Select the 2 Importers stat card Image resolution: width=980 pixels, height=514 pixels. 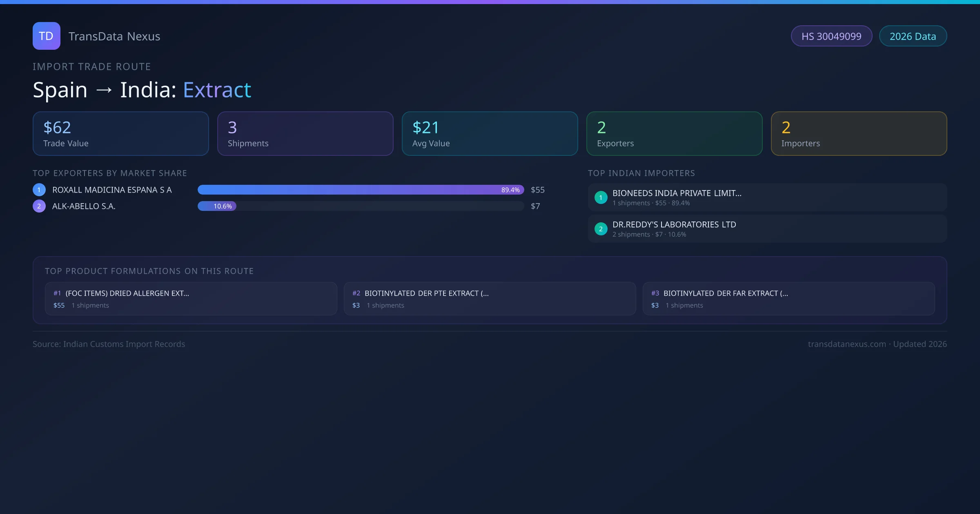[859, 134]
